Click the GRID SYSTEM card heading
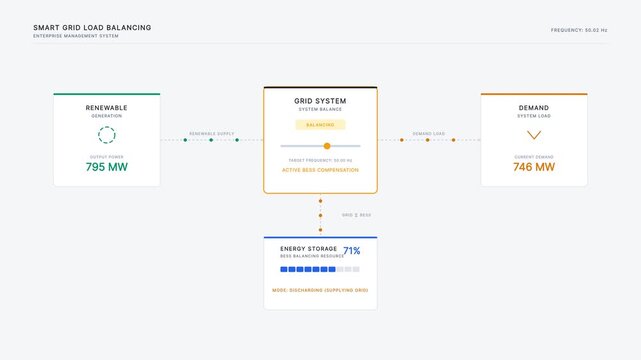Image resolution: width=641 pixels, height=360 pixels. (320, 101)
